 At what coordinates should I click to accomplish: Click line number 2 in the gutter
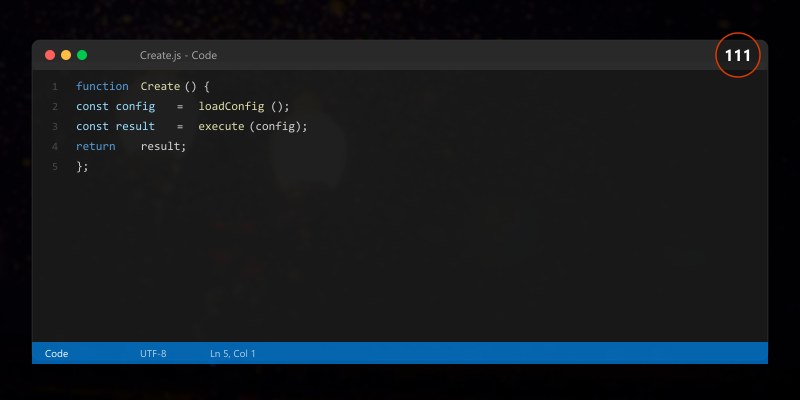(55, 107)
